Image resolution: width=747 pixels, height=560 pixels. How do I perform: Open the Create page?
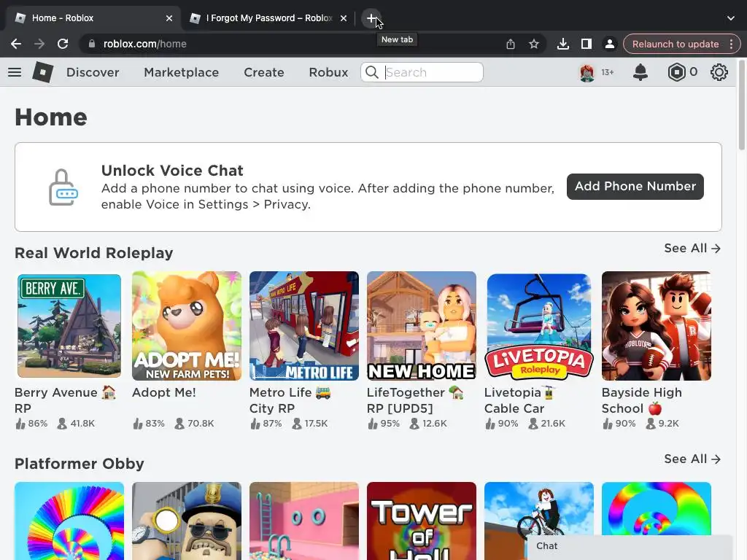click(x=264, y=72)
